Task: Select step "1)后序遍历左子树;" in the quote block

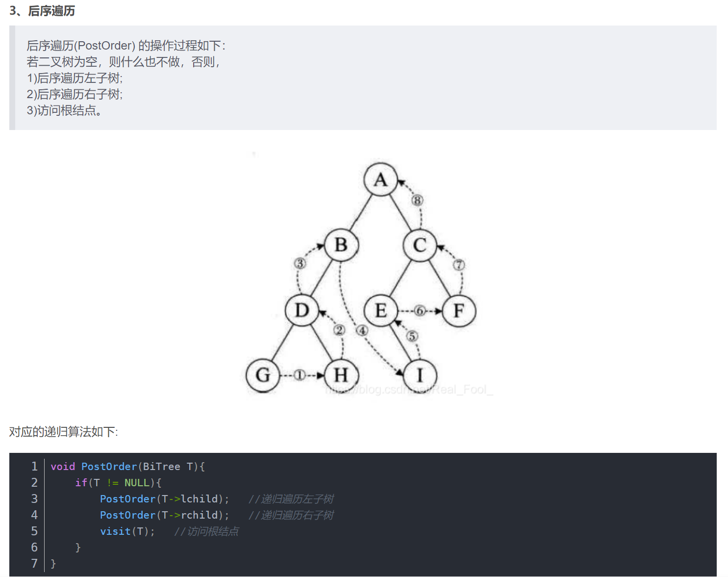Action: 75,78
